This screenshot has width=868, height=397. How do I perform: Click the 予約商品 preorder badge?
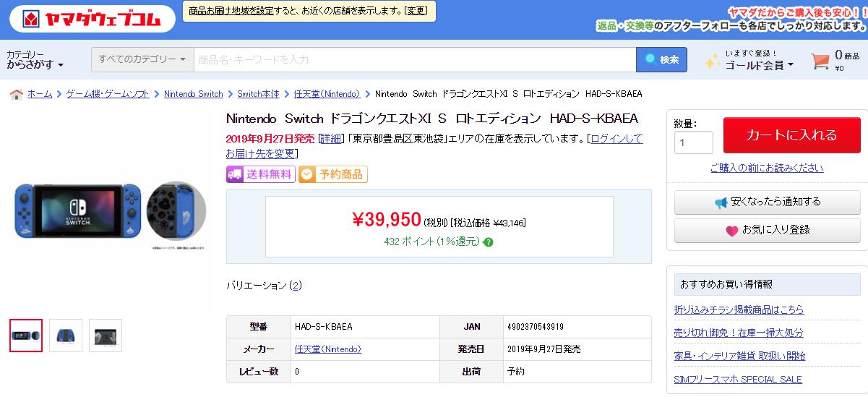tap(333, 174)
